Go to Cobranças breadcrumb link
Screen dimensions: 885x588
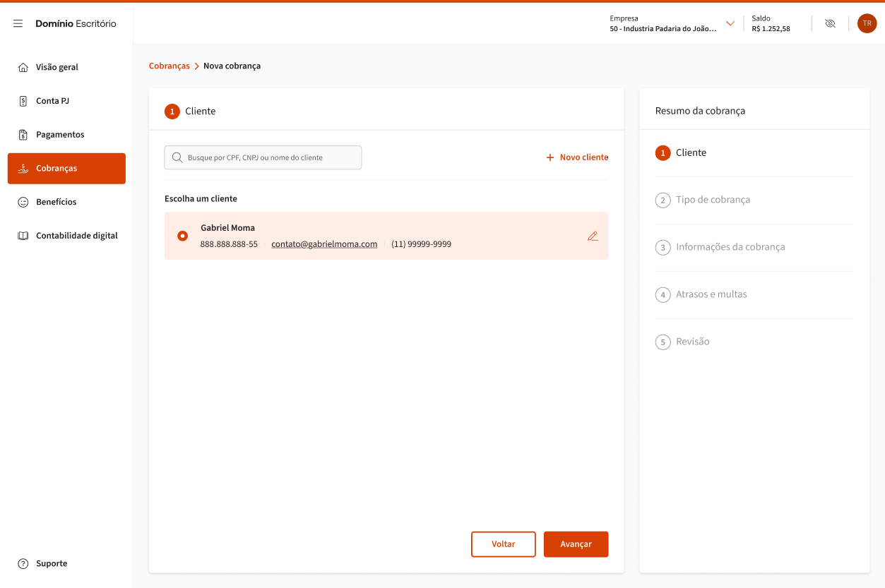tap(170, 66)
